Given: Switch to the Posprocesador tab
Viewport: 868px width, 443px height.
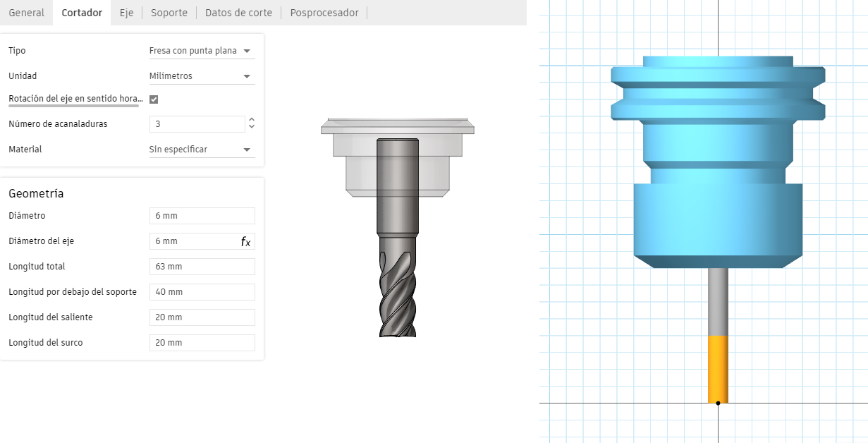Looking at the screenshot, I should coord(324,13).
